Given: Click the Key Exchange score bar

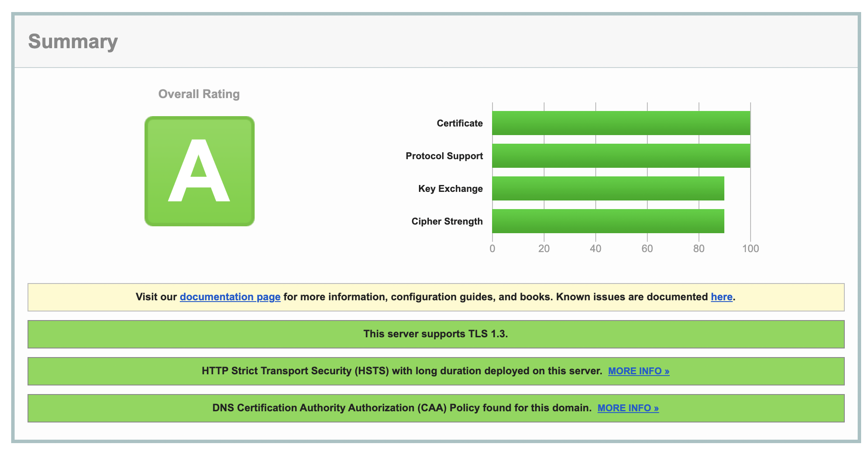Looking at the screenshot, I should coord(608,188).
